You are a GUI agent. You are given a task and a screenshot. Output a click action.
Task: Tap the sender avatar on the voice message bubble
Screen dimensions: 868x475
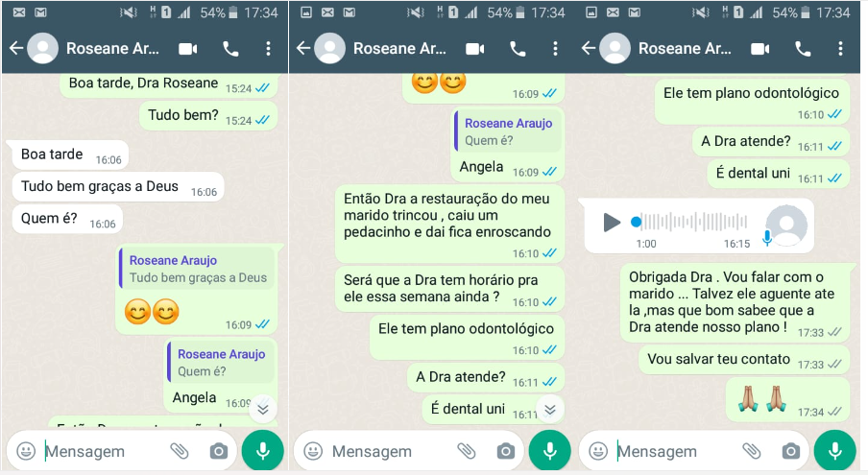tap(786, 226)
